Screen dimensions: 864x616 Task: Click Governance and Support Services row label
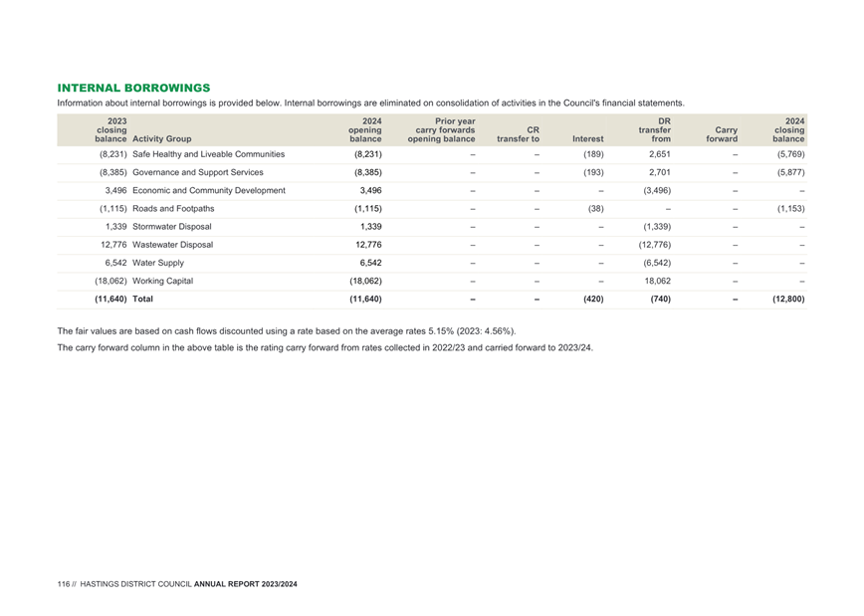pos(198,172)
